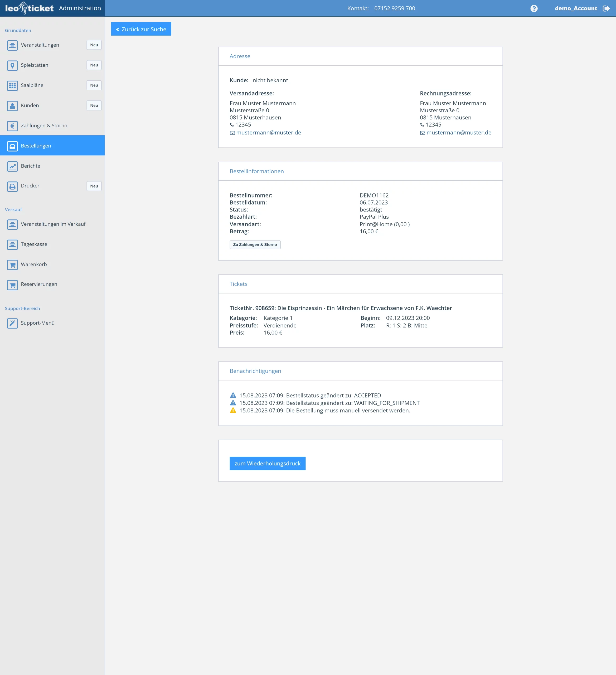
Task: Click the Drucker printer icon
Action: click(12, 186)
